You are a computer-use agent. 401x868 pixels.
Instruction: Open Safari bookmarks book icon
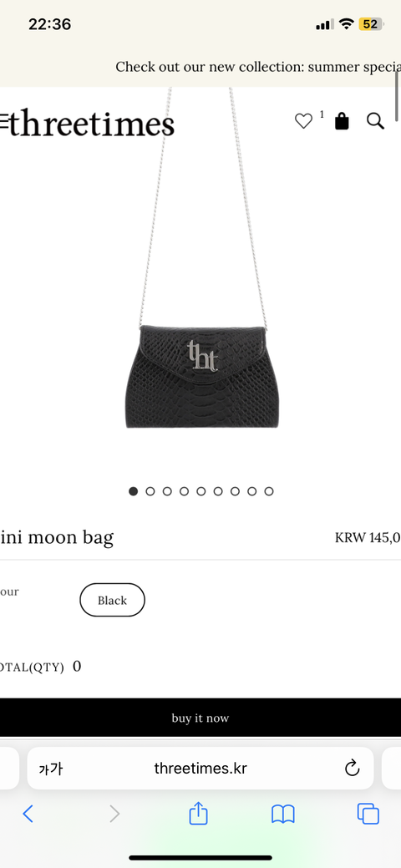tap(283, 815)
